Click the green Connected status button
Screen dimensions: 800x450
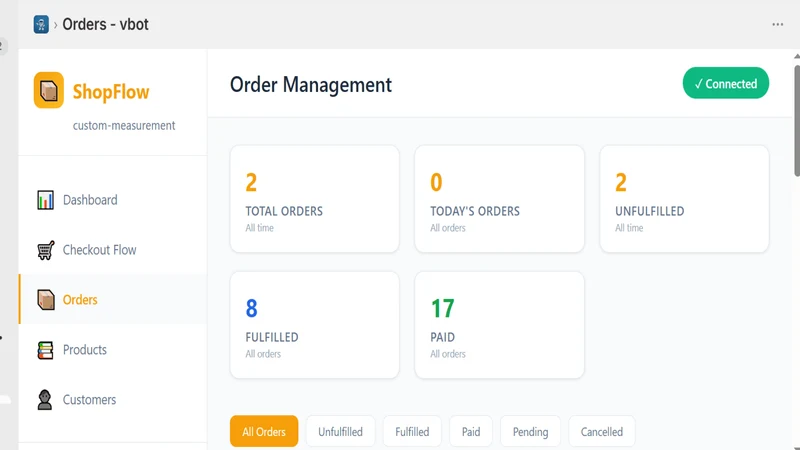pyautogui.click(x=726, y=83)
